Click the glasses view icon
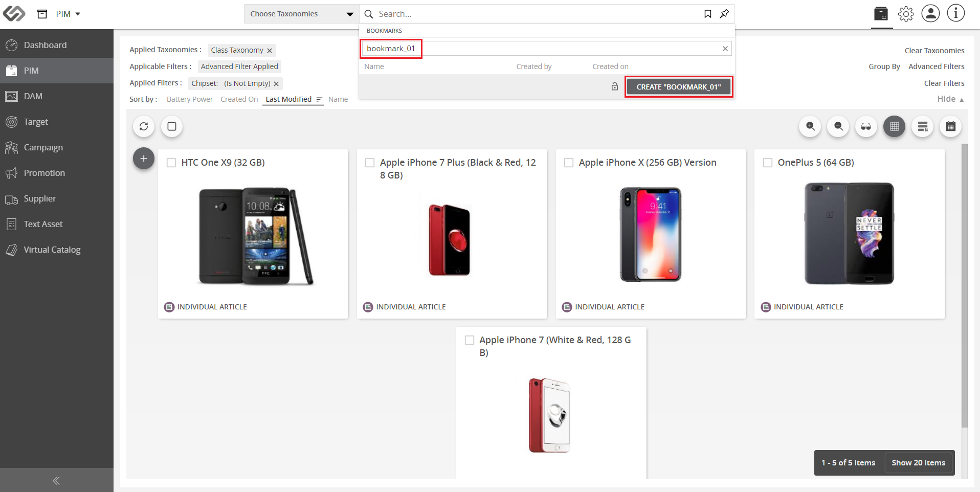This screenshot has width=980, height=492. 866,126
